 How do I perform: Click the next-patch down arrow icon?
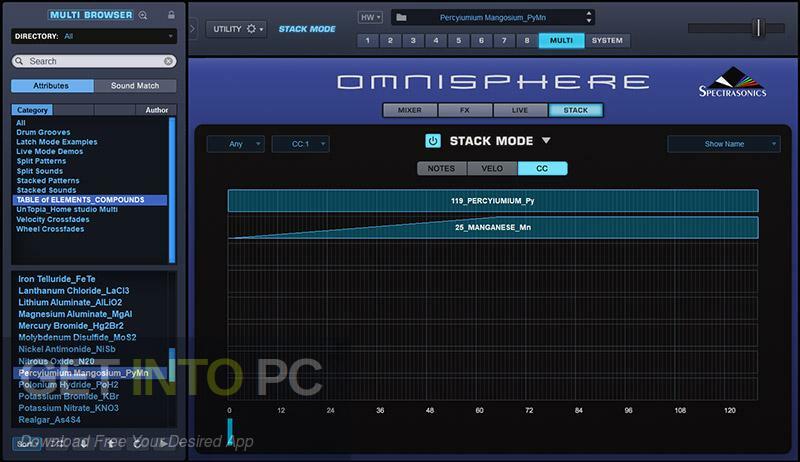pyautogui.click(x=84, y=443)
